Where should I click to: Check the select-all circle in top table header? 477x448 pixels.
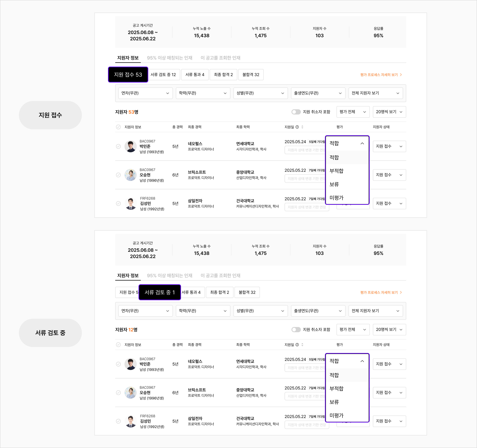pyautogui.click(x=118, y=127)
